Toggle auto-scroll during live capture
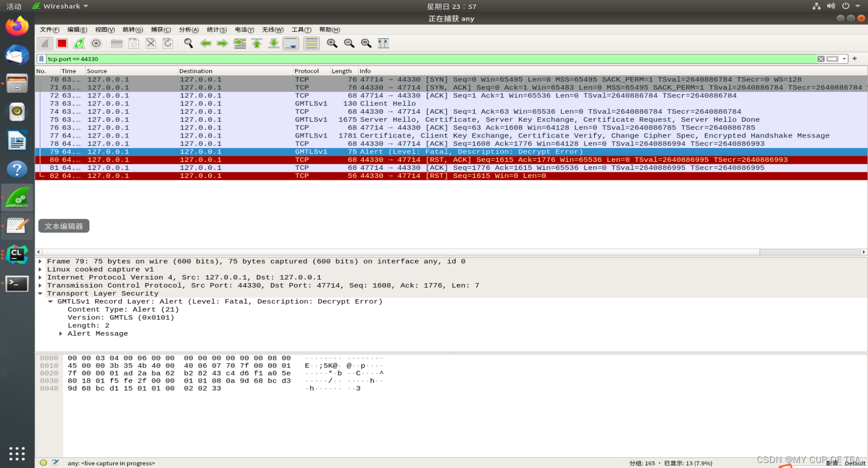This screenshot has height=468, width=868. pos(291,43)
